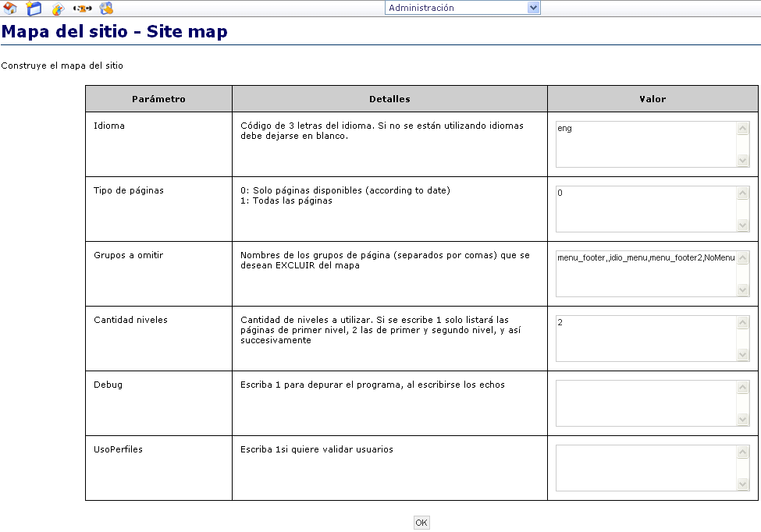Click the Debug parameter label
Image resolution: width=761 pixels, height=532 pixels.
click(108, 385)
